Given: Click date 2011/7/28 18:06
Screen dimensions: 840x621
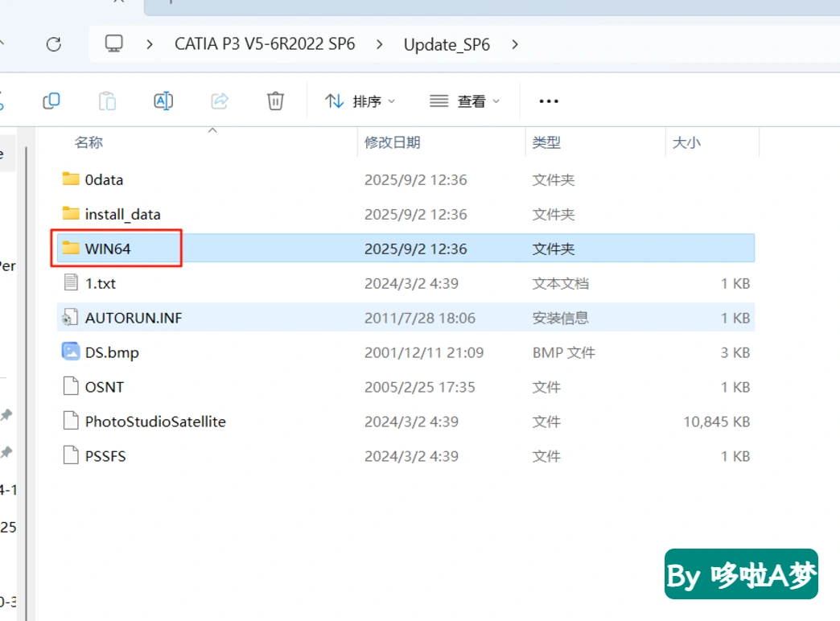Looking at the screenshot, I should [x=419, y=318].
